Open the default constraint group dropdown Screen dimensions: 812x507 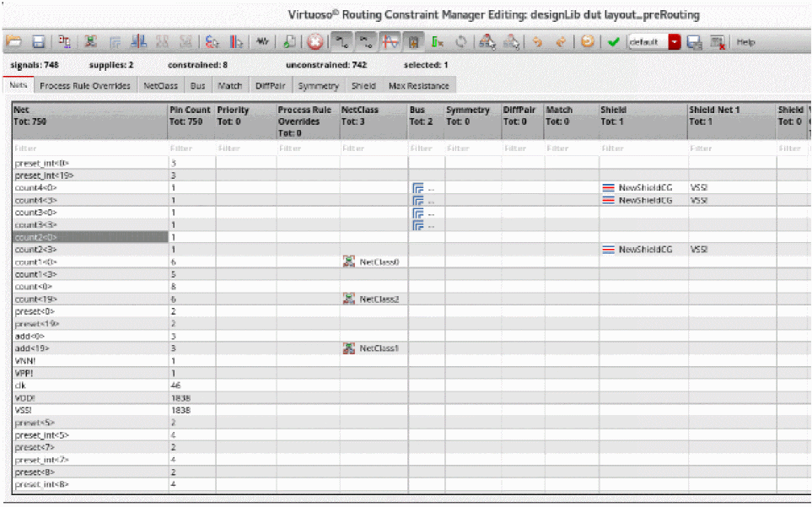click(x=675, y=41)
